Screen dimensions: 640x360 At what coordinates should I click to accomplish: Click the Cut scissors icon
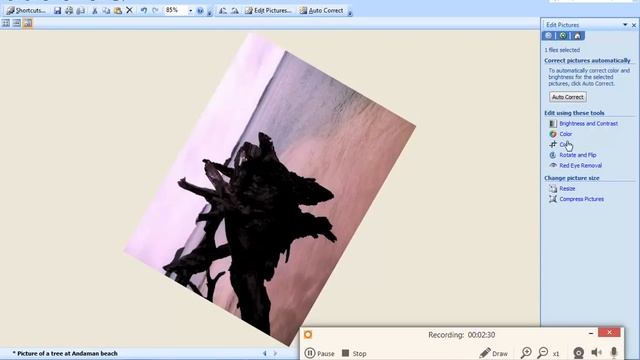click(95, 10)
